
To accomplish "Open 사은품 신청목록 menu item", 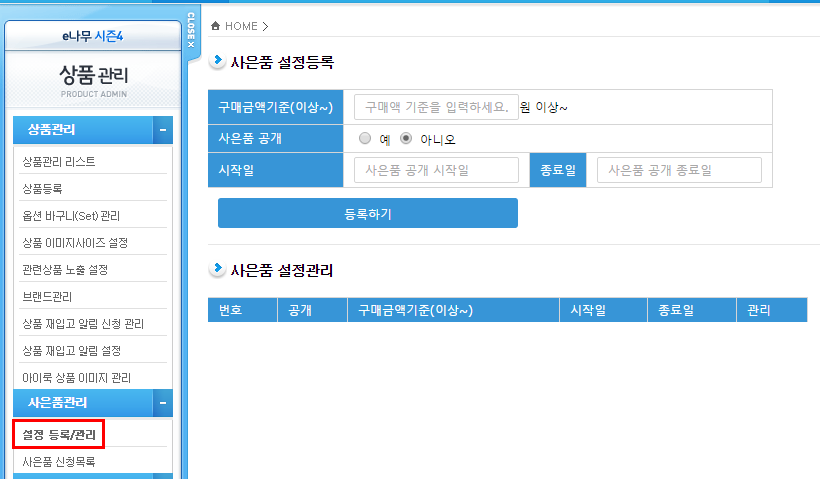I will pos(59,461).
